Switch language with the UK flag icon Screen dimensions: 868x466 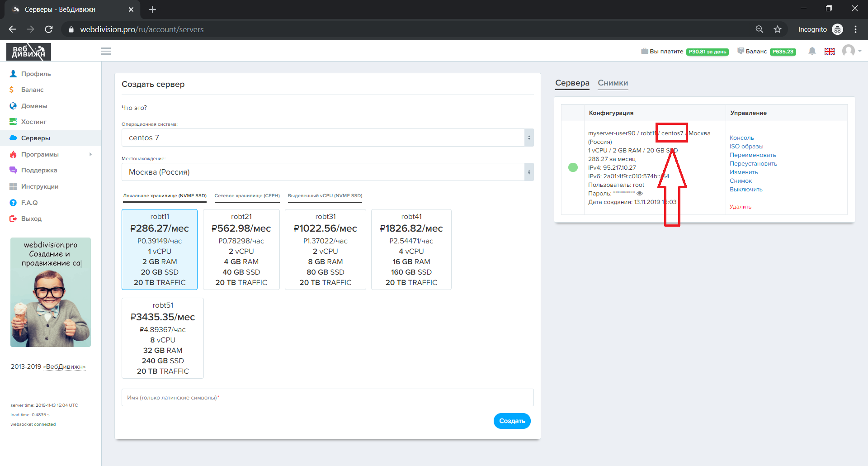[x=829, y=52]
